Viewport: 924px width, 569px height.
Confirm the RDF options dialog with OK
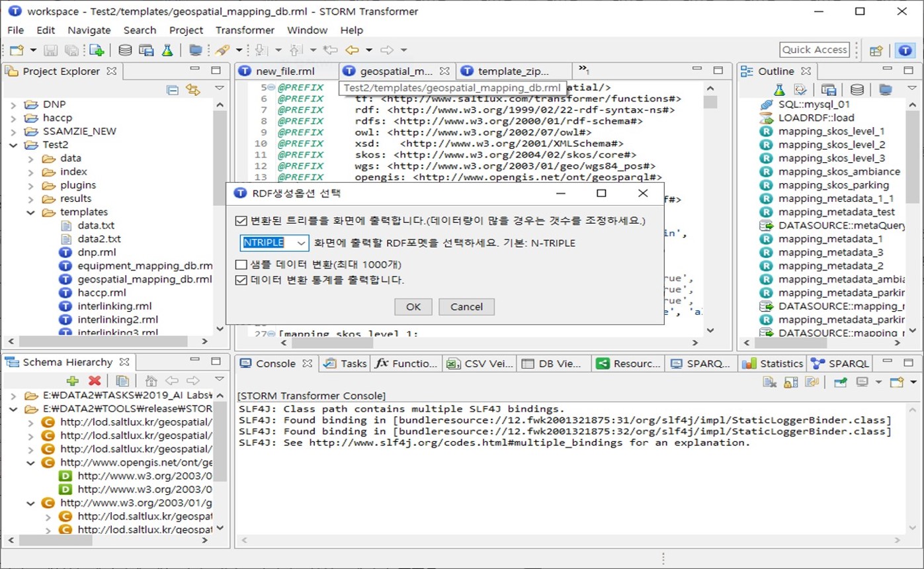413,307
